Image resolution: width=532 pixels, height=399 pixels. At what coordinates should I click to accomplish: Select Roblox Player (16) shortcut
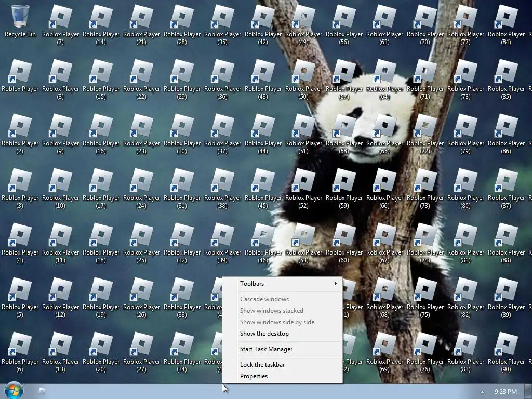point(101,134)
